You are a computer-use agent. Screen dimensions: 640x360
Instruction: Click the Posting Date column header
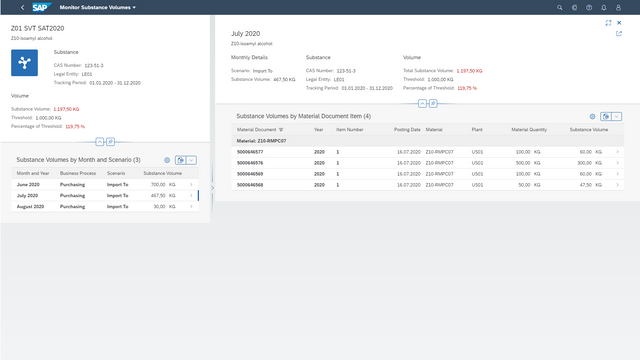(407, 129)
